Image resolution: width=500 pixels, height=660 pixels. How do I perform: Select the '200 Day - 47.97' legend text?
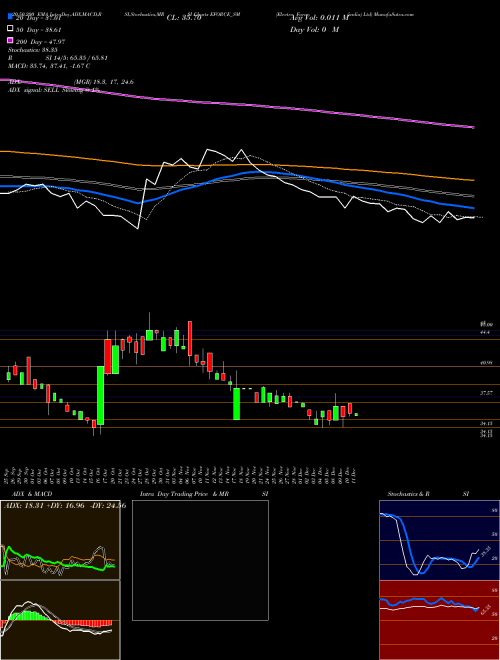pyautogui.click(x=40, y=42)
